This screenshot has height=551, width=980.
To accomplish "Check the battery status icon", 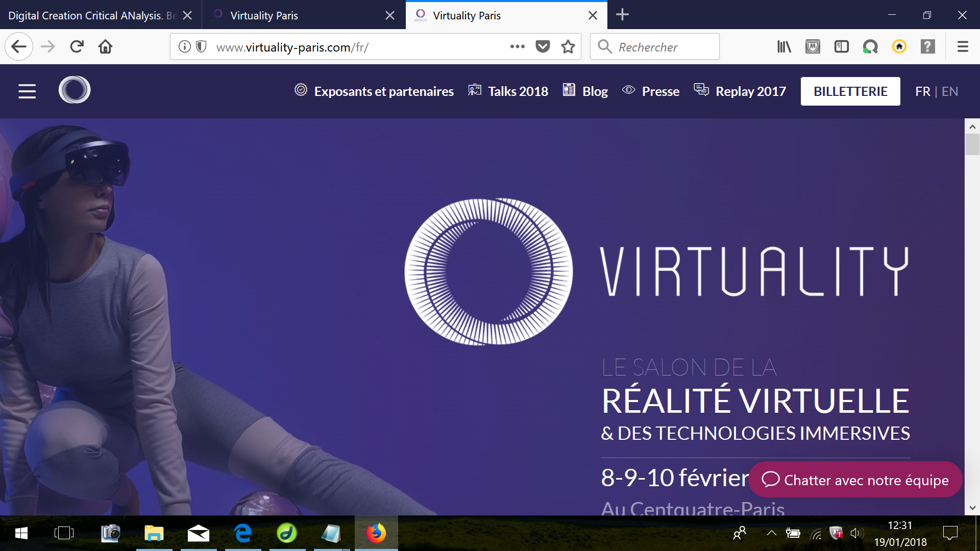I will [x=793, y=534].
